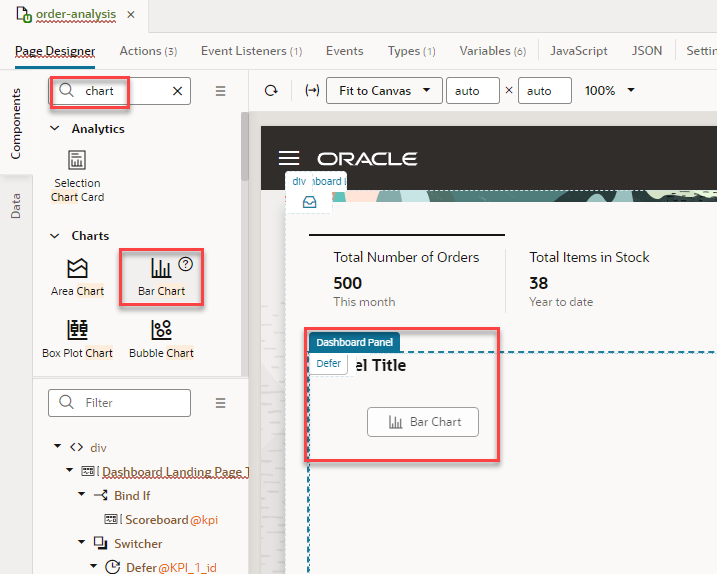Image resolution: width=717 pixels, height=574 pixels.
Task: Select Dashboard Landing Page tree item
Action: point(165,472)
